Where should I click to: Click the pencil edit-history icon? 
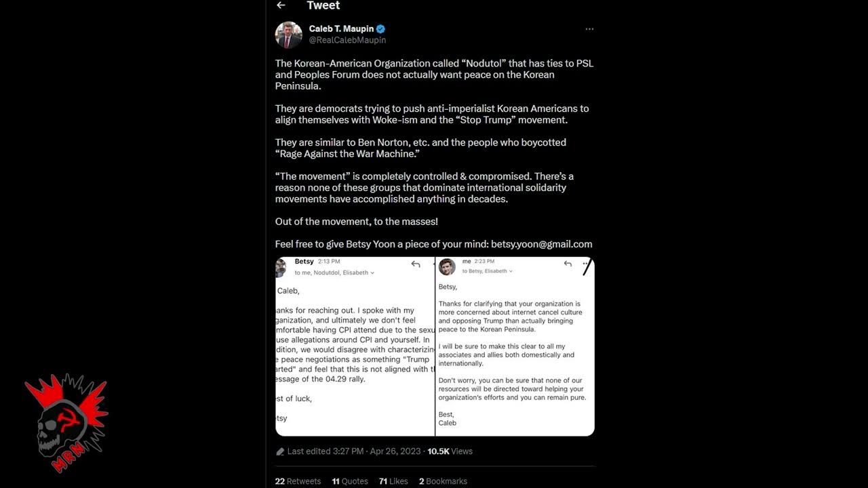pos(280,451)
